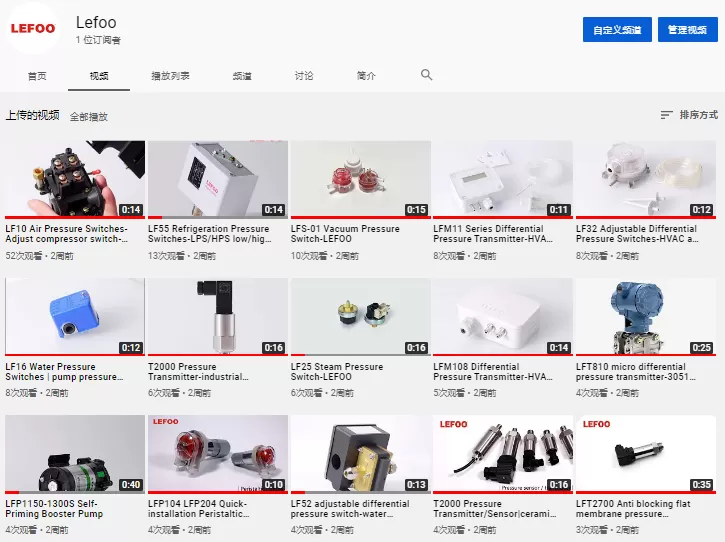The width and height of the screenshot is (725, 542).
Task: Open LFT810 micro differential transmitter thumbnail
Action: tap(646, 317)
